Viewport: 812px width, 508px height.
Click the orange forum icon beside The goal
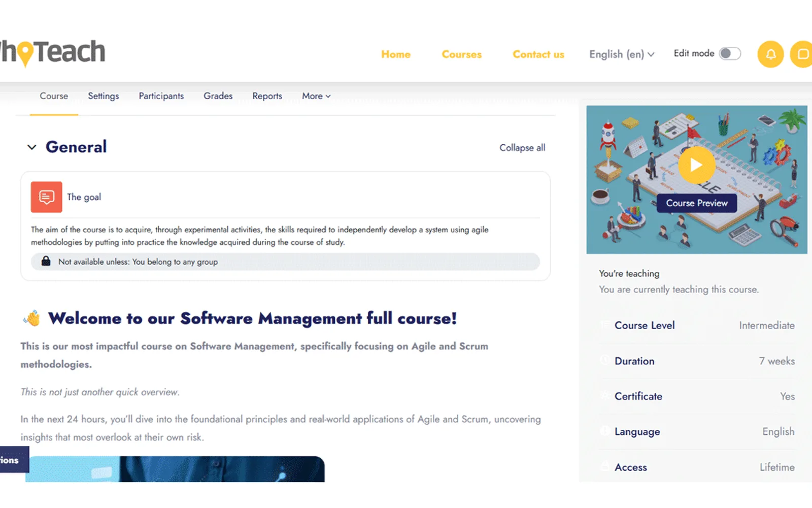pos(46,197)
